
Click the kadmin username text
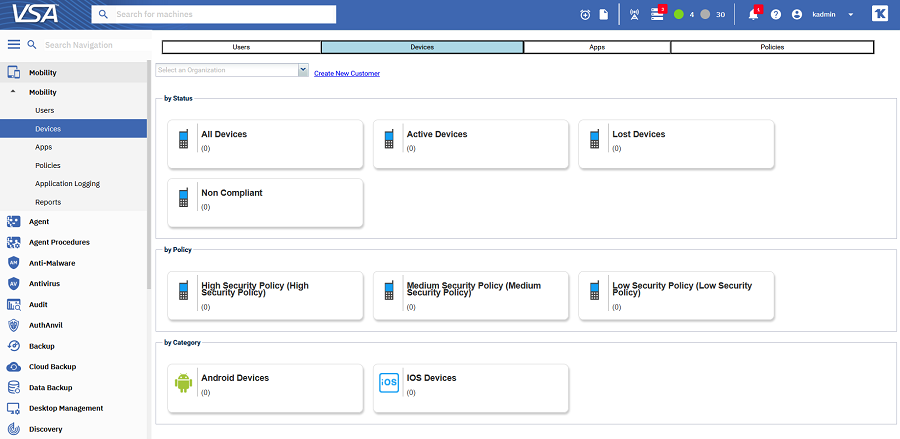[824, 15]
